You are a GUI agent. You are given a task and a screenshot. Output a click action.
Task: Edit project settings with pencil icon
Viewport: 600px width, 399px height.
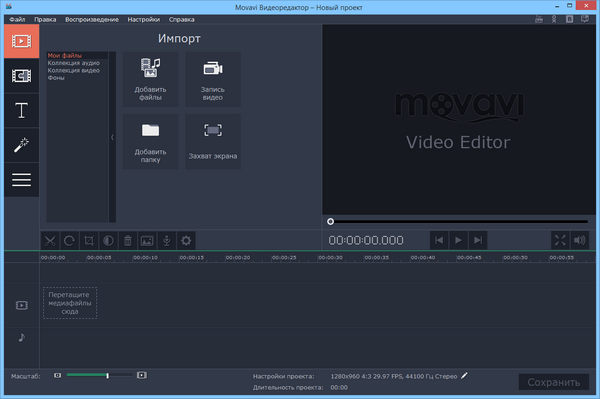(464, 376)
